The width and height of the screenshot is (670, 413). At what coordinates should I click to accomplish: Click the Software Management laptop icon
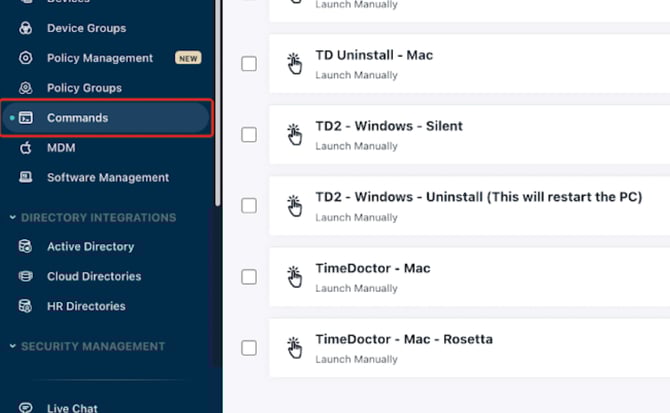coord(25,177)
